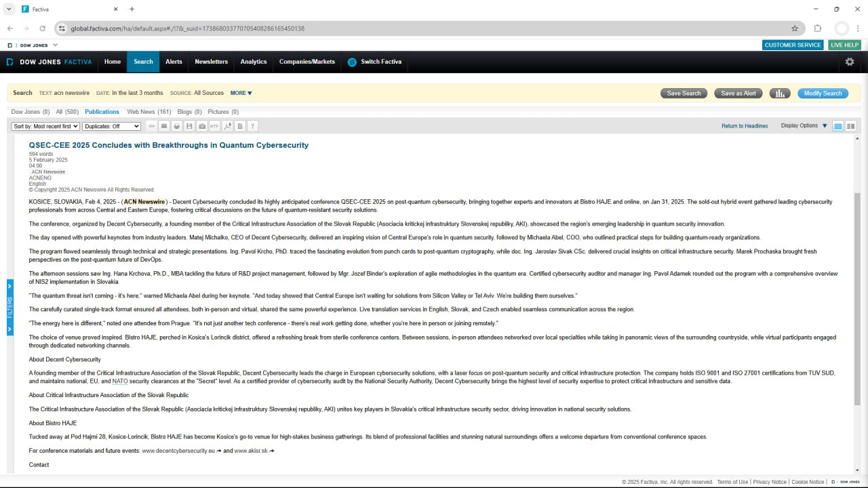Open the Home menu

113,62
